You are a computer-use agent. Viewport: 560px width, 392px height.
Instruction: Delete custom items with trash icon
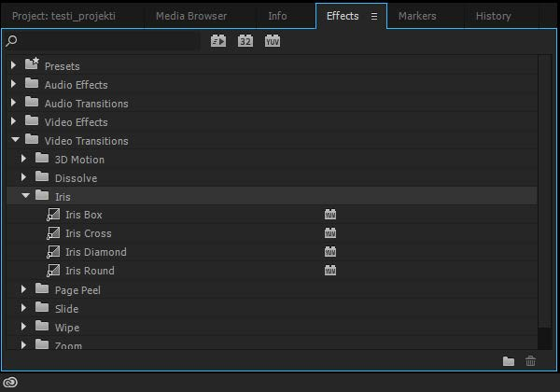click(531, 361)
